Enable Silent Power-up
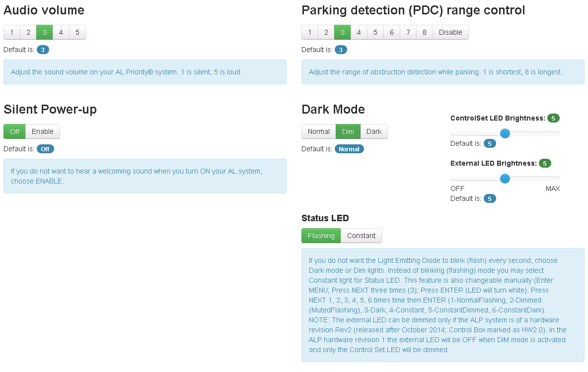Viewport: 588px width, 372px height. (x=43, y=131)
